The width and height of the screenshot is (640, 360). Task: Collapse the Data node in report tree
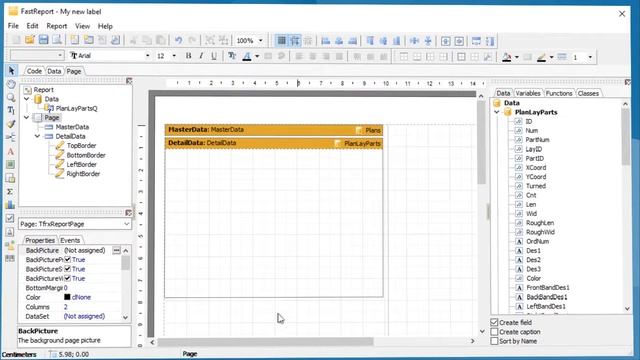coord(27,99)
